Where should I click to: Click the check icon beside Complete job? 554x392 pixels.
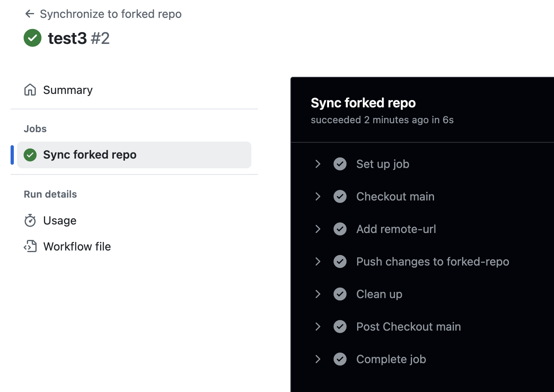click(x=340, y=359)
